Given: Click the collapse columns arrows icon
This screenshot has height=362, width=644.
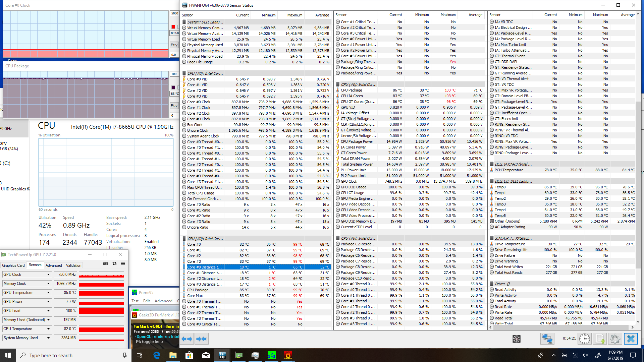Looking at the screenshot, I should 201,339.
